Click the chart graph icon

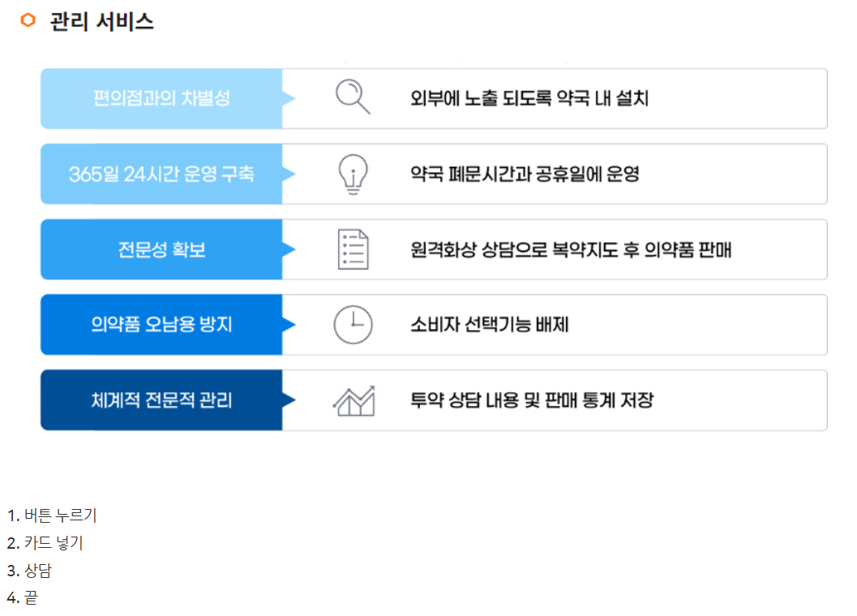click(x=354, y=400)
